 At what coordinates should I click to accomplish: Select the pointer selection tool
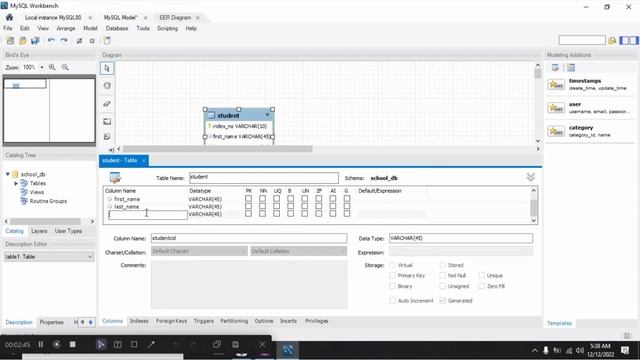(107, 68)
